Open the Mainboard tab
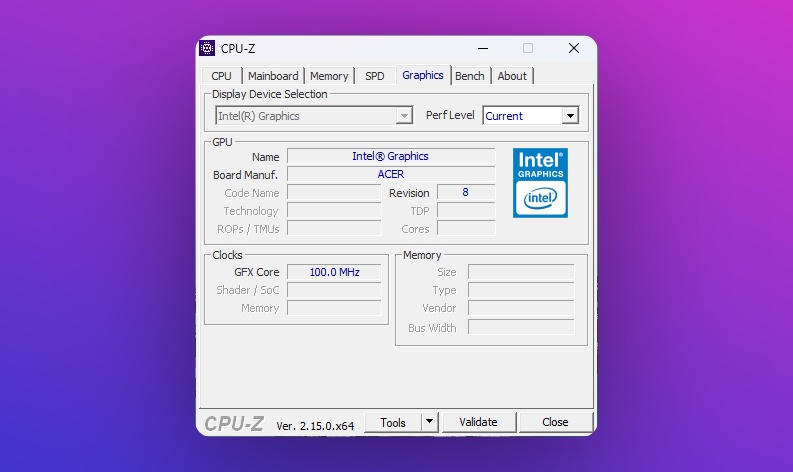The height and width of the screenshot is (472, 793). pyautogui.click(x=273, y=76)
